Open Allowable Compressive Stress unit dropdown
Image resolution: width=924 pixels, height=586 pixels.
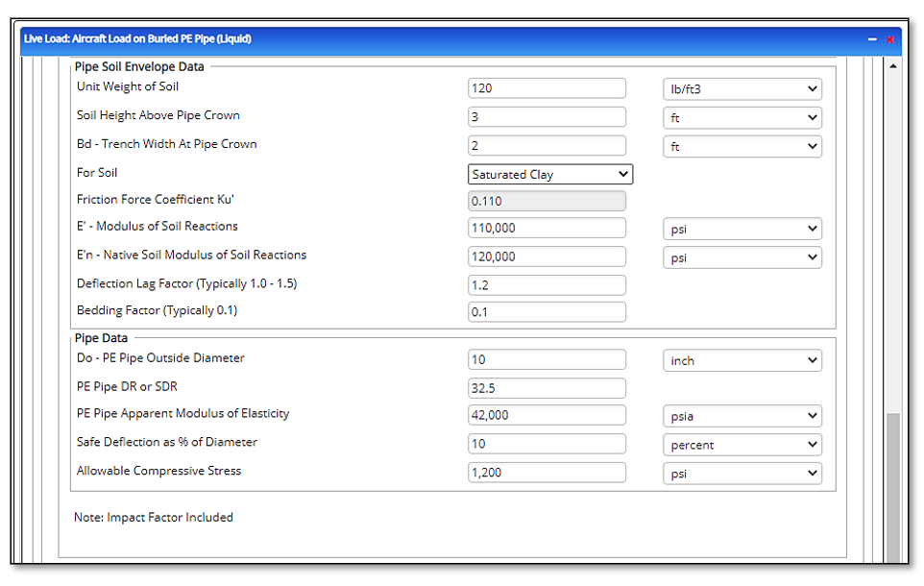(742, 474)
